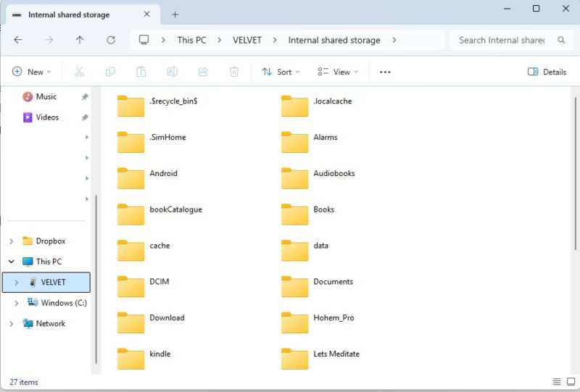This screenshot has width=580, height=392.
Task: Click Internal shared storage breadcrumb
Action: pyautogui.click(x=334, y=40)
